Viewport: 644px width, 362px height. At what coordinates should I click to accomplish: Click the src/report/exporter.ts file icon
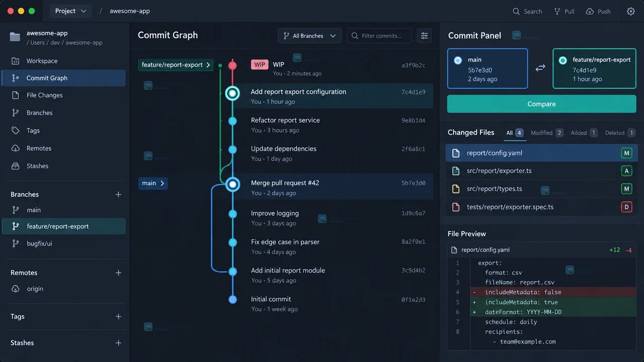coord(456,171)
